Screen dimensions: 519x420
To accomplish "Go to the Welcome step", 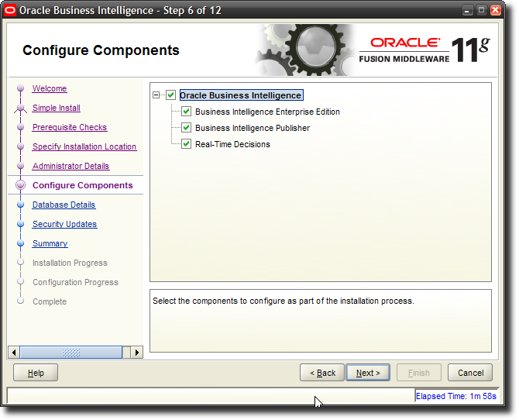I will pos(50,88).
